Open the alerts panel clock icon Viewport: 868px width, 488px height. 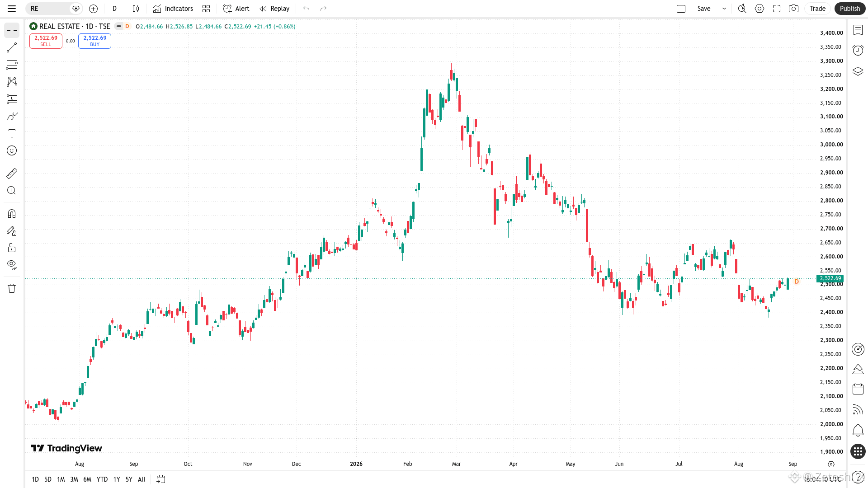[x=858, y=50]
